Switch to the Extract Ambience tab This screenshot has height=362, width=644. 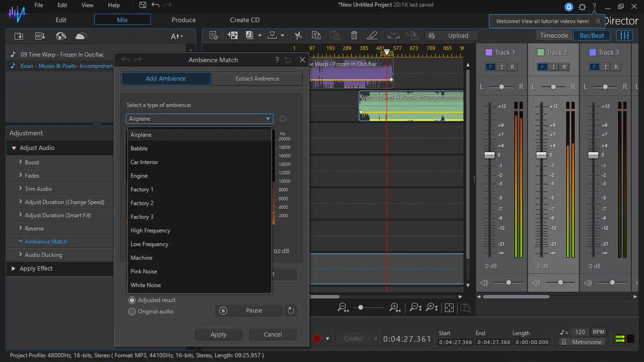257,79
